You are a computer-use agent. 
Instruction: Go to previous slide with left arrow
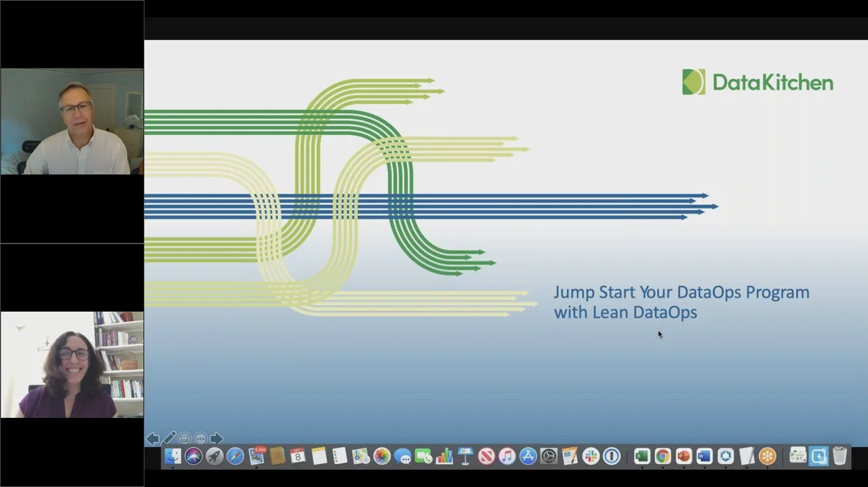pyautogui.click(x=153, y=439)
